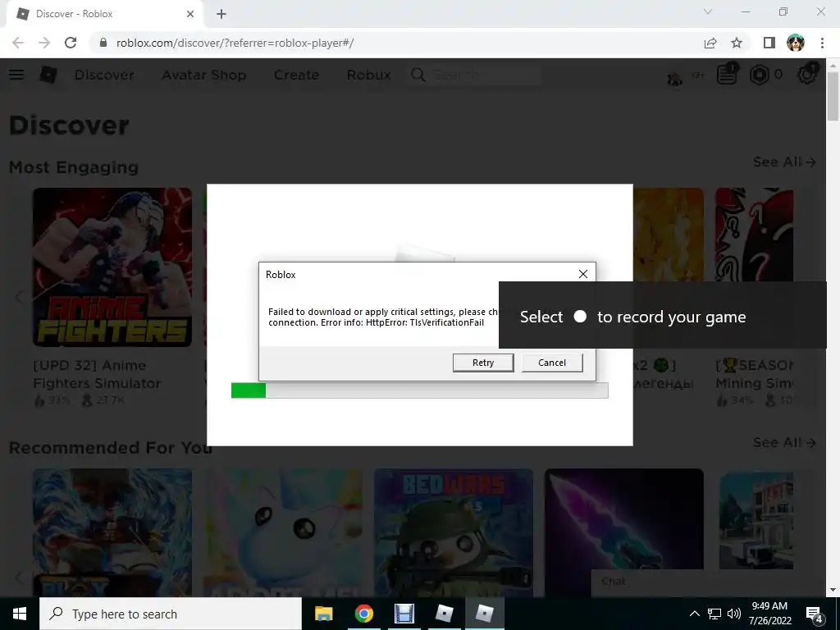Open Roblox hamburger navigation menu
This screenshot has width=840, height=630.
(16, 75)
